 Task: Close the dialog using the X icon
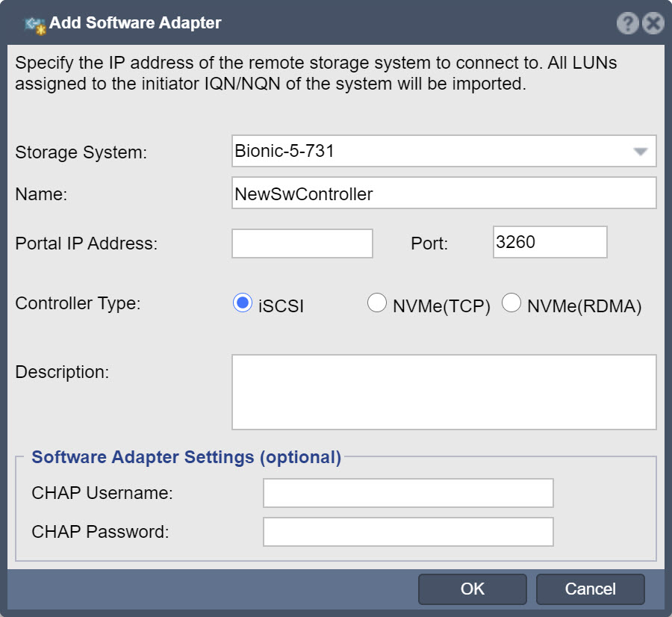653,22
